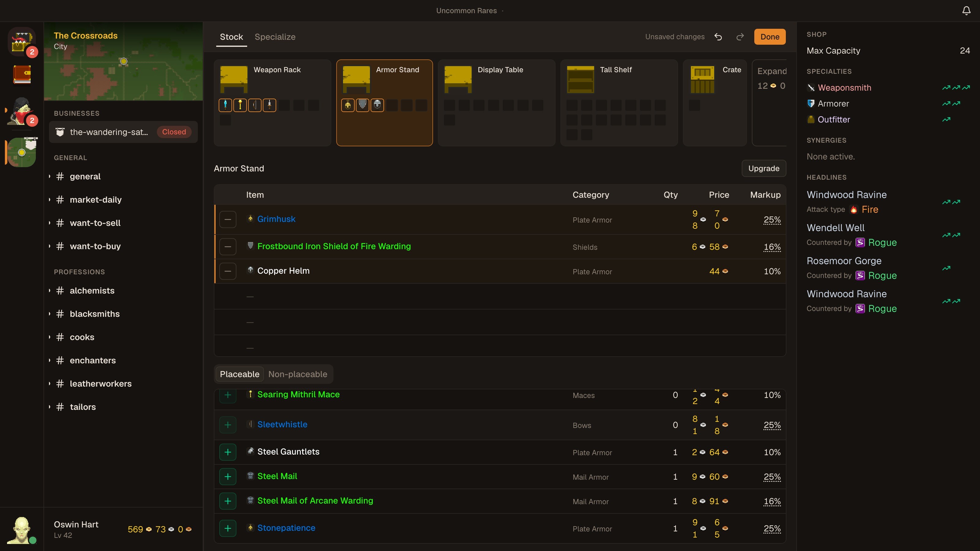Expand the alchemists channel
This screenshot has width=980, height=551.
(x=49, y=290)
